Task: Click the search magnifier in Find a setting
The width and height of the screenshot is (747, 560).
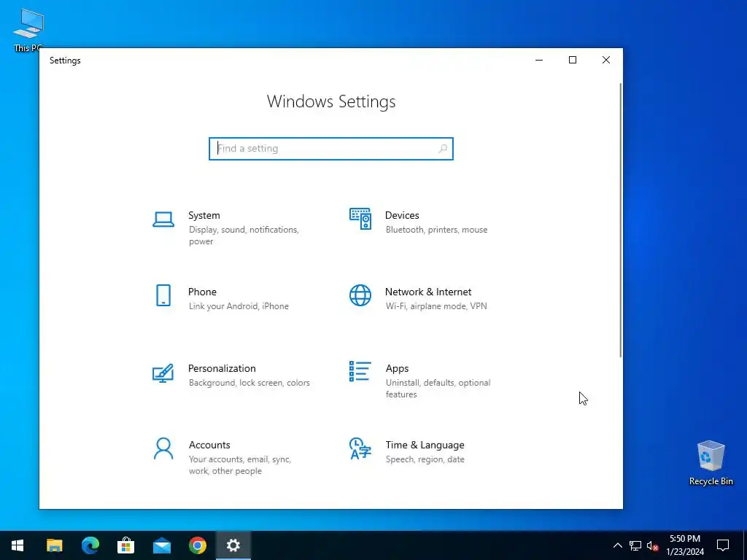Action: tap(443, 149)
